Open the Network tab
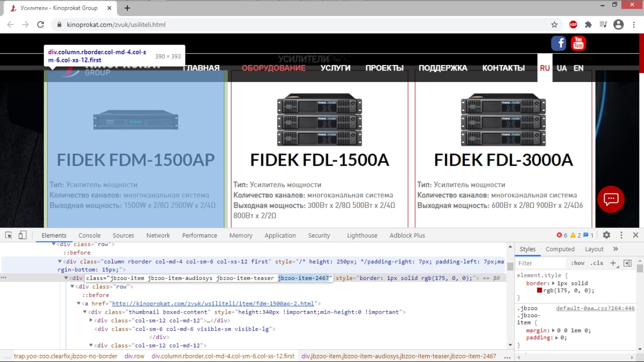The height and width of the screenshot is (362, 644). tap(158, 235)
